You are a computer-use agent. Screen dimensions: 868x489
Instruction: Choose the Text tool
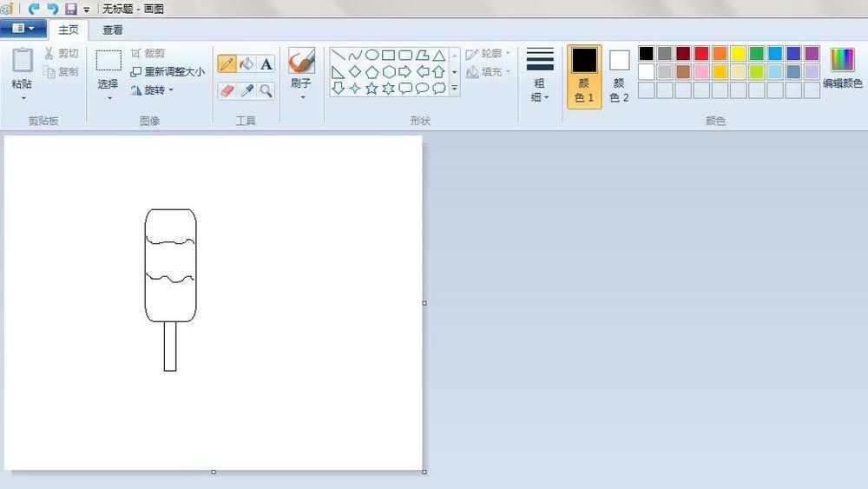click(x=266, y=63)
